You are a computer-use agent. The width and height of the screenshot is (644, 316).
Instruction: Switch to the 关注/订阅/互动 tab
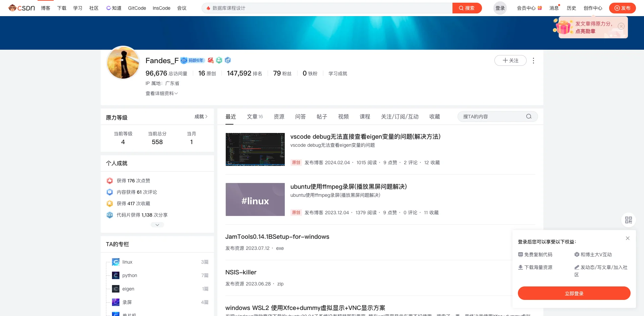pos(400,117)
